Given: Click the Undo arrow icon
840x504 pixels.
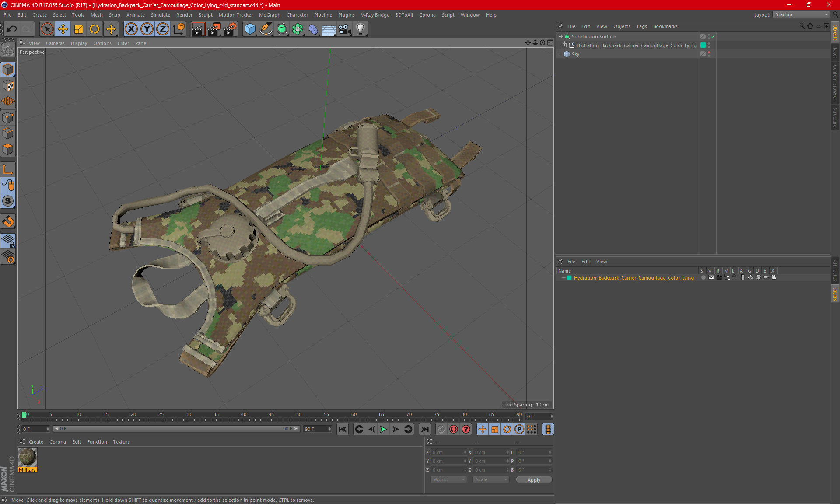Looking at the screenshot, I should pyautogui.click(x=12, y=29).
